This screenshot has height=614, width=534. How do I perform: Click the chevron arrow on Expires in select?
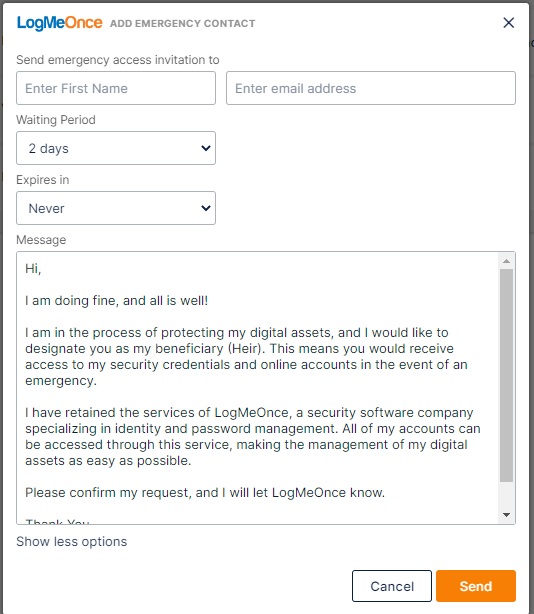(x=206, y=208)
